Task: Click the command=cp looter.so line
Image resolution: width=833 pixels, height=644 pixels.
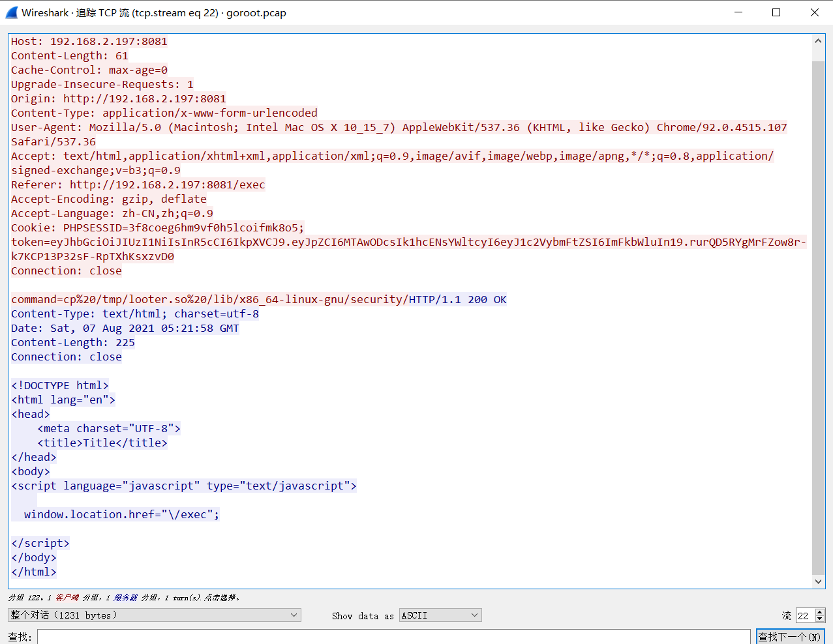Action: [209, 299]
